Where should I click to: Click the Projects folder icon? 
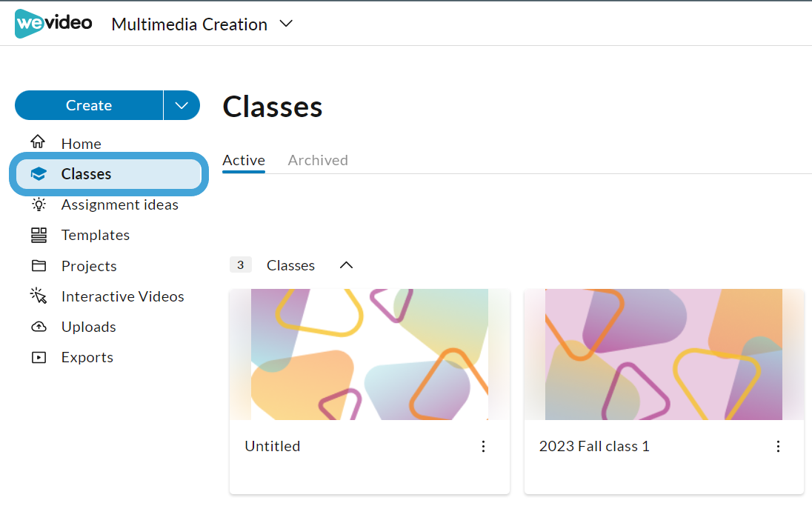coord(39,266)
